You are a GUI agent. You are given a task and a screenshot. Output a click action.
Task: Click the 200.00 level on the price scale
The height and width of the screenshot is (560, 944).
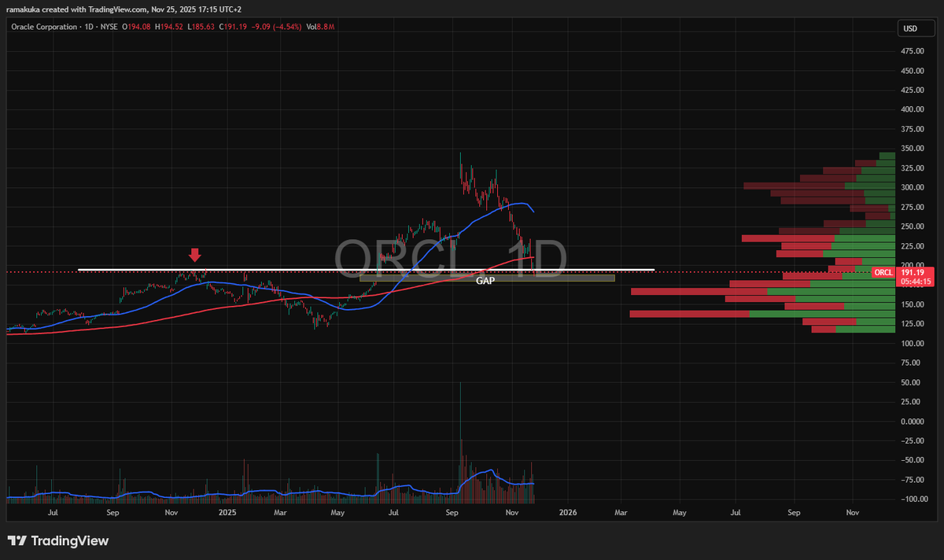pos(911,265)
